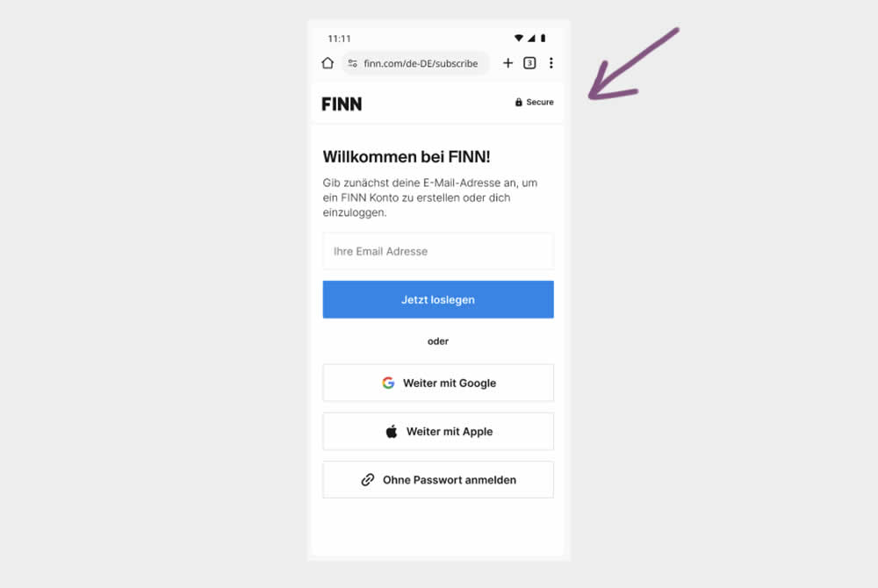
Task: Select Ohne Passwort anmelden
Action: coord(438,479)
